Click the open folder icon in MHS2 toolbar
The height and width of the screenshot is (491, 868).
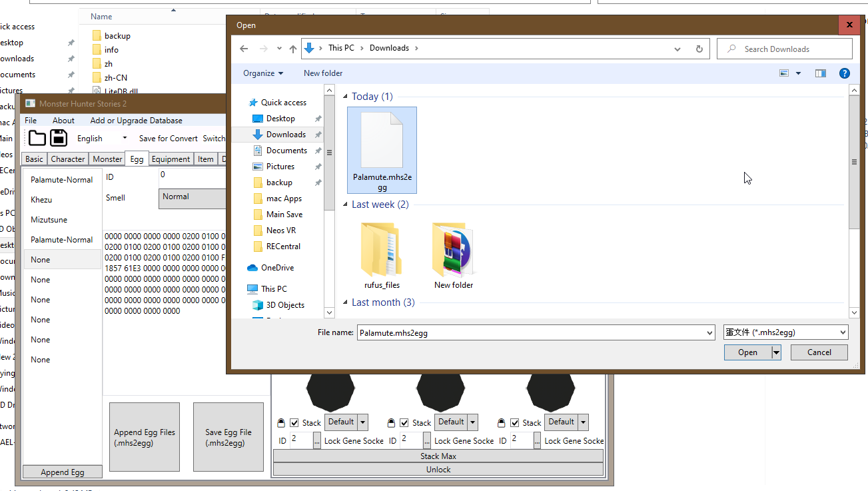pos(37,138)
